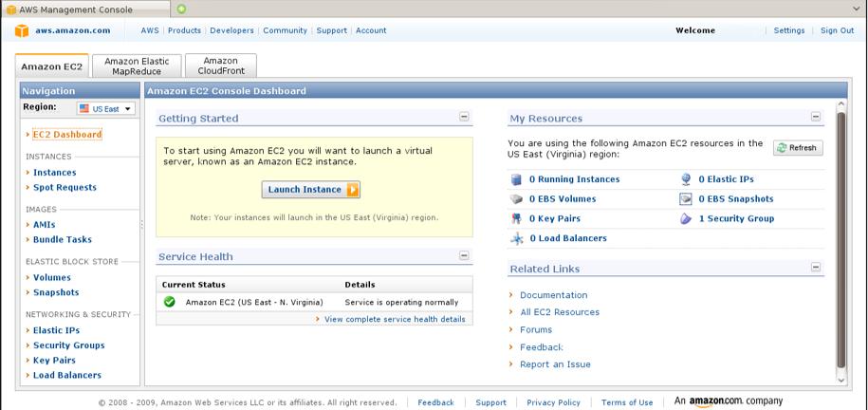Click the green new tab plus icon
The width and height of the screenshot is (868, 410).
tap(181, 9)
